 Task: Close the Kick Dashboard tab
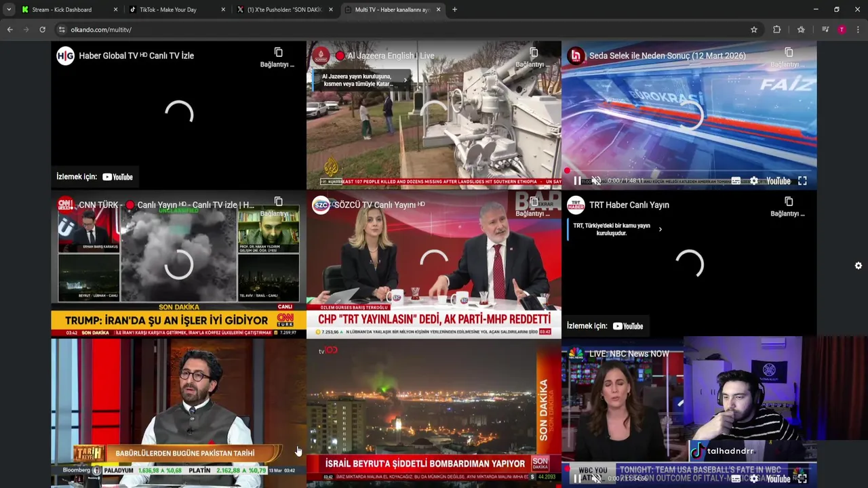tap(115, 9)
